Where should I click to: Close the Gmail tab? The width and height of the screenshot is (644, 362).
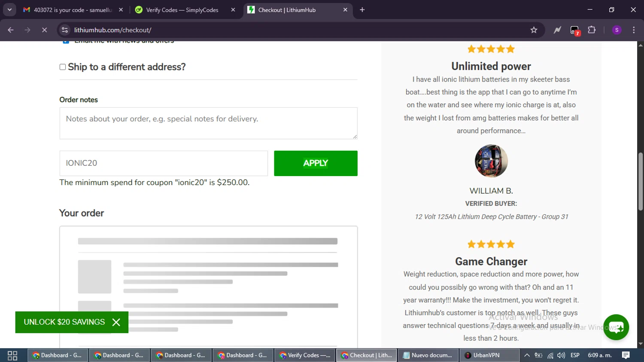pyautogui.click(x=121, y=10)
